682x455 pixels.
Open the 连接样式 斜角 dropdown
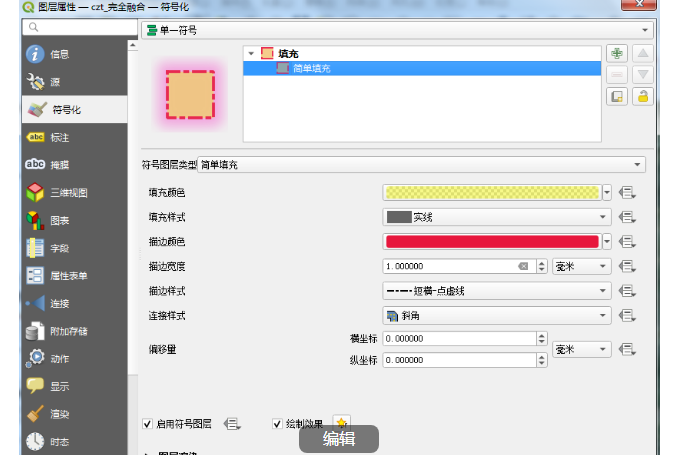(497, 315)
